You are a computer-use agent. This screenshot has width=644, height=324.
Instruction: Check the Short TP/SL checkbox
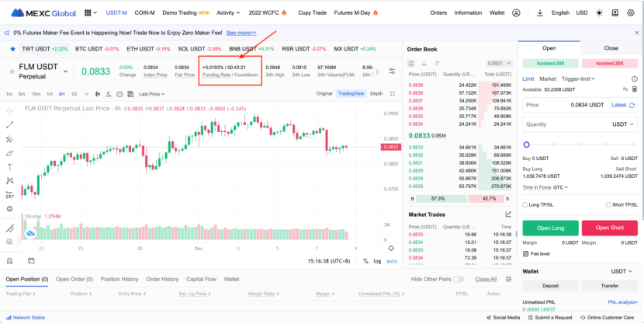pyautogui.click(x=608, y=204)
